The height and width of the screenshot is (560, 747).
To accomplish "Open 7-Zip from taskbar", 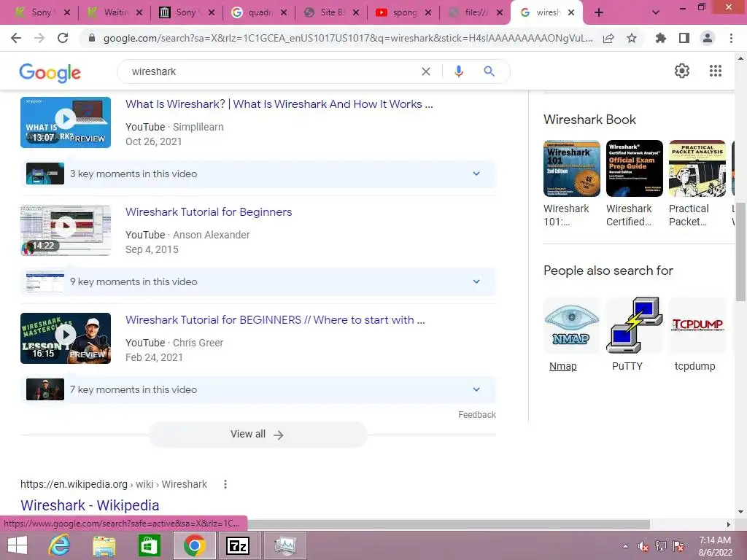I will coord(238,545).
